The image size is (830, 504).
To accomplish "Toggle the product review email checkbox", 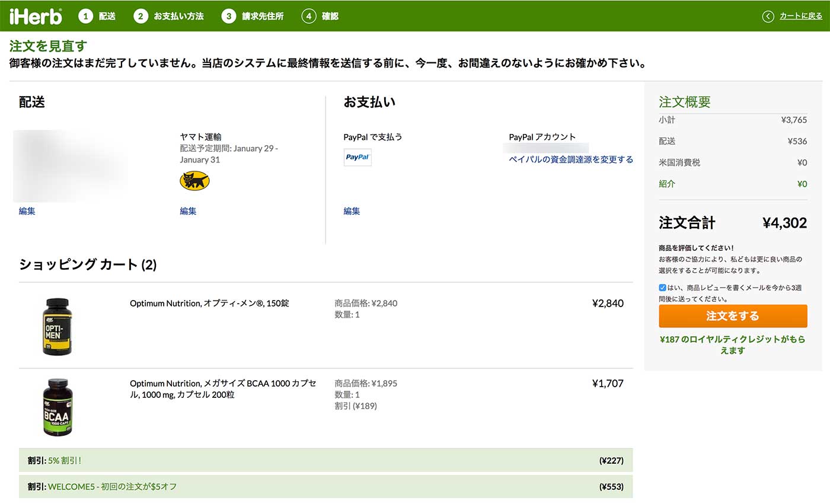I will coord(662,288).
